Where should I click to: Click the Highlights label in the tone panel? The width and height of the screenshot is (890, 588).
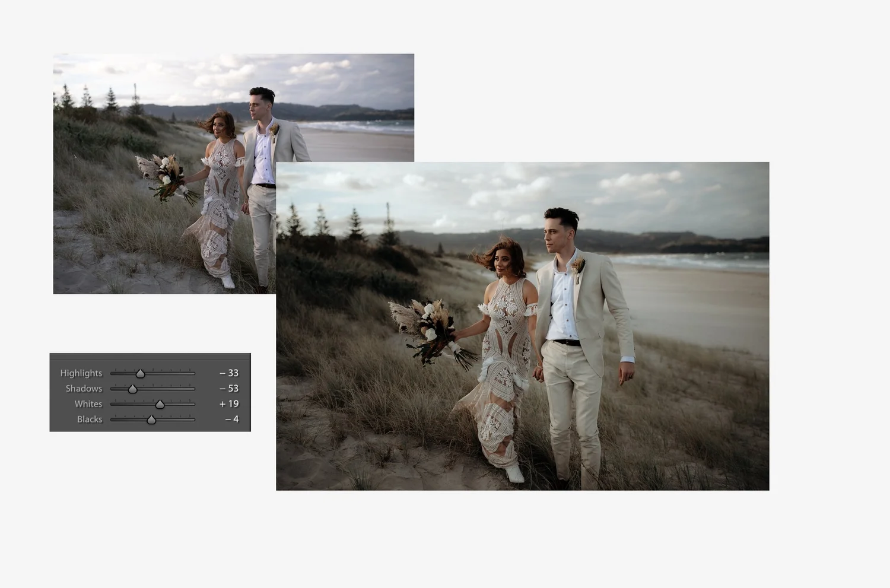81,373
